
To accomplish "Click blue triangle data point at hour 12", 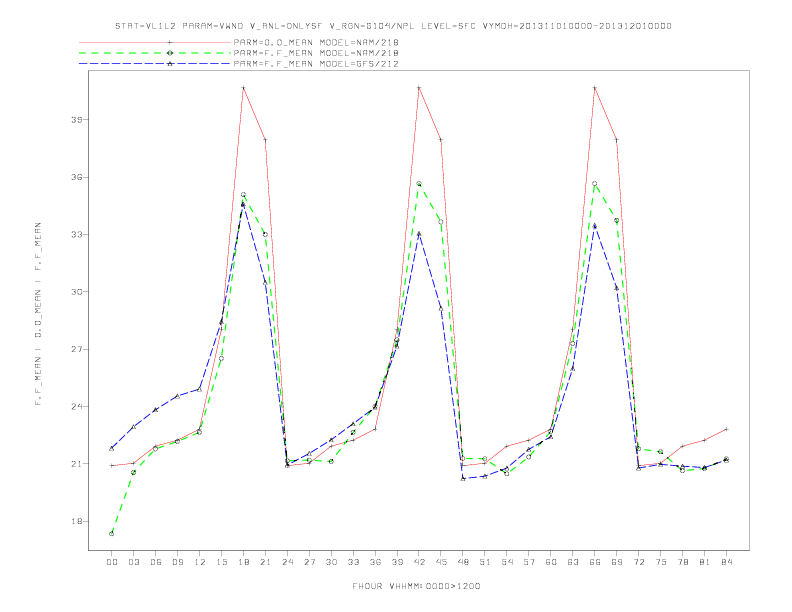I will coord(200,389).
